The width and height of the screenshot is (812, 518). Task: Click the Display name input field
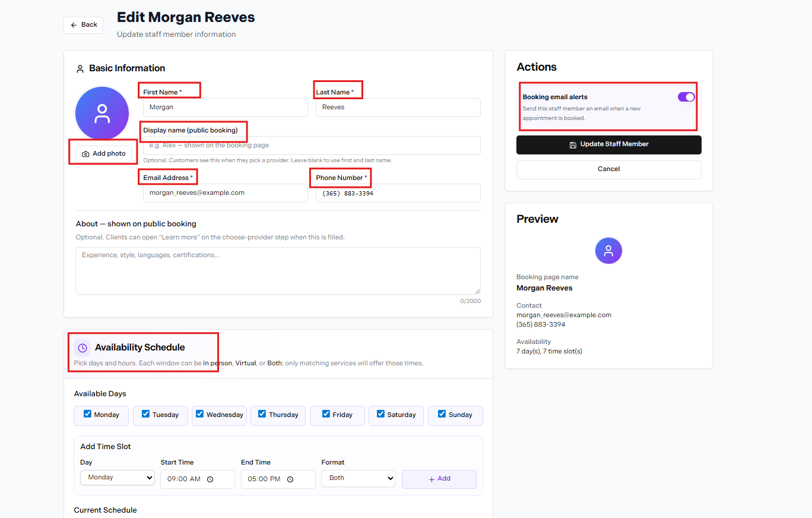(312, 146)
